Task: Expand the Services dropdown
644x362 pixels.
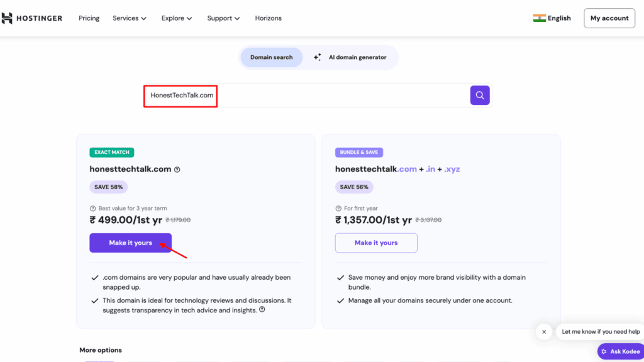Action: [130, 18]
